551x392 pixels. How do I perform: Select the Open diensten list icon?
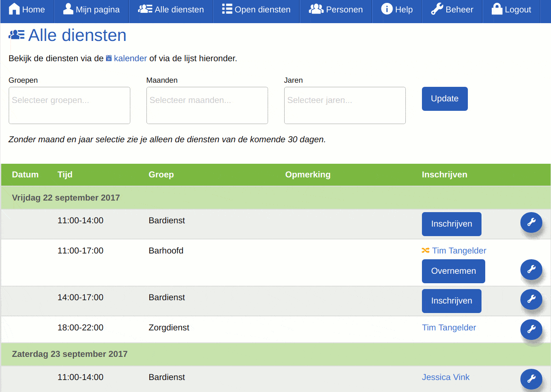coord(226,9)
